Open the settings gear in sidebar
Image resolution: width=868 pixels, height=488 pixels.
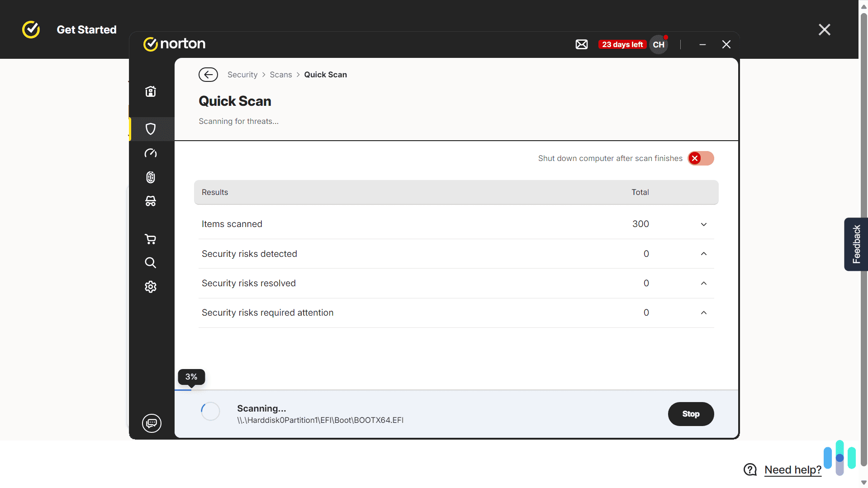pyautogui.click(x=151, y=287)
